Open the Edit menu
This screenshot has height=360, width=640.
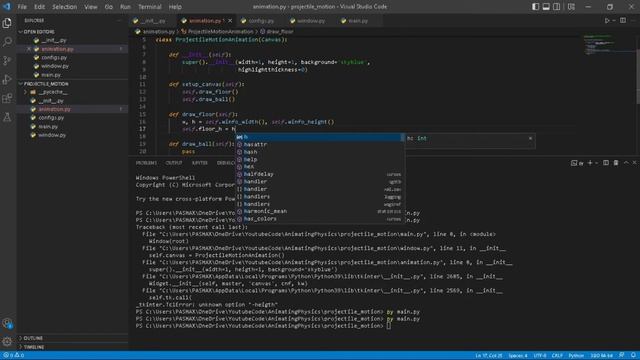click(40, 7)
